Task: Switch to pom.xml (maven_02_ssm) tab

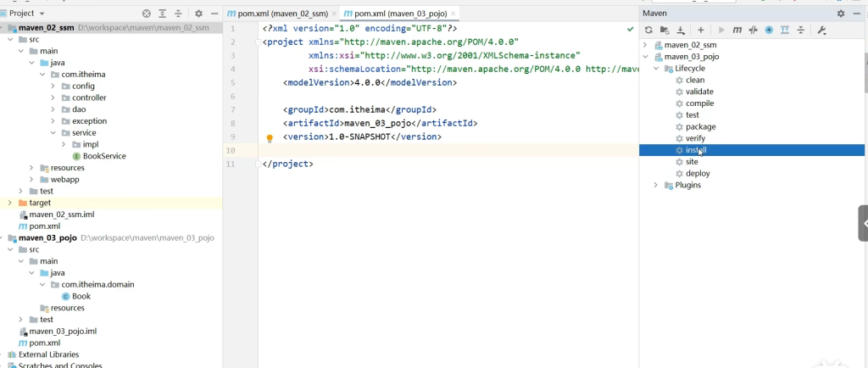Action: pos(277,14)
